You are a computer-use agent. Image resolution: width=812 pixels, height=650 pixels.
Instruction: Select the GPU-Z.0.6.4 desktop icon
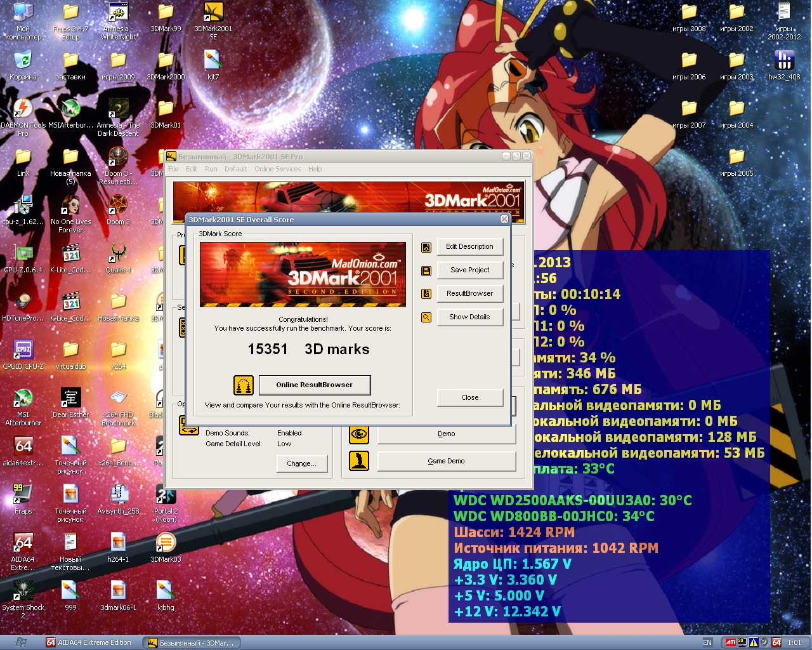(23, 259)
